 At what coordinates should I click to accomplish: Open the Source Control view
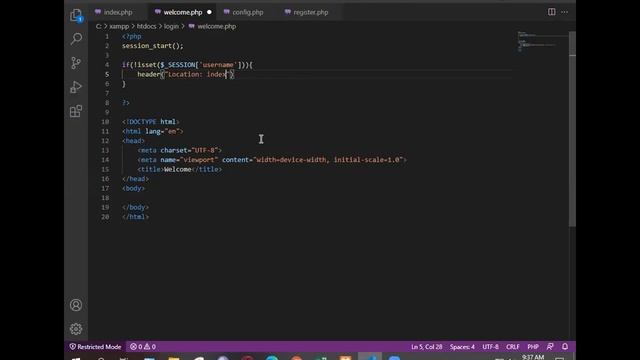pyautogui.click(x=76, y=63)
